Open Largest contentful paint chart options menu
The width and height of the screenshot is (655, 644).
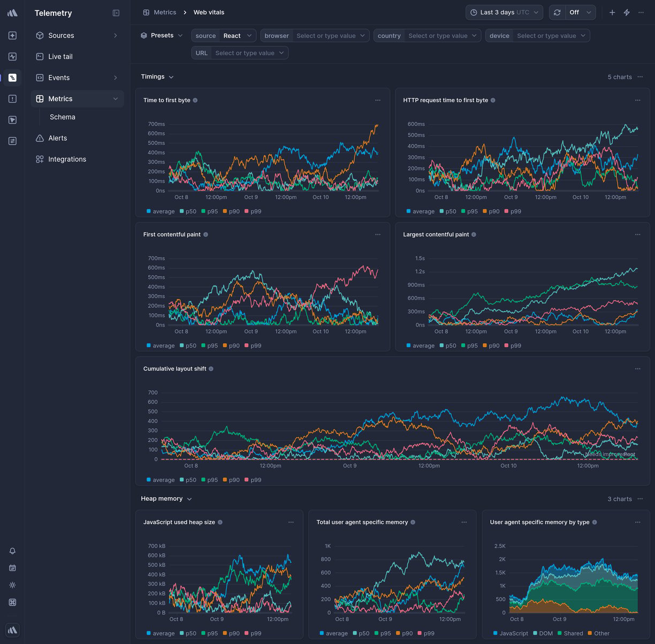click(637, 234)
